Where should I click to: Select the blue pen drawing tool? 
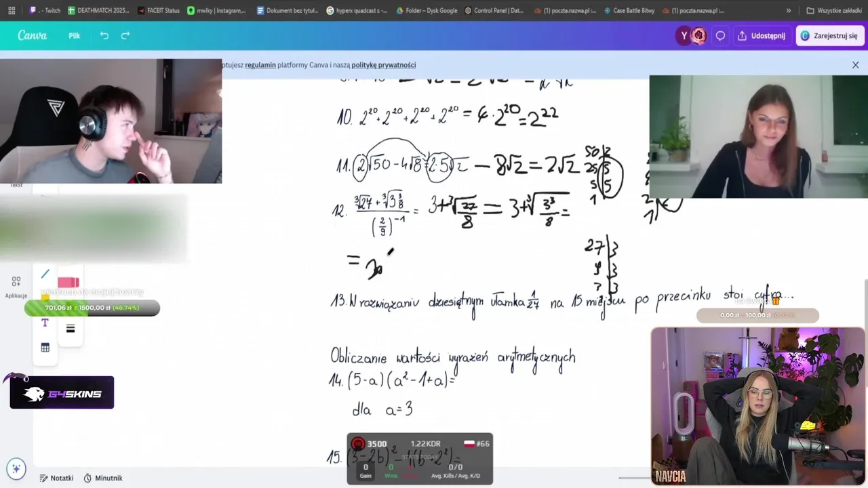pos(45,274)
